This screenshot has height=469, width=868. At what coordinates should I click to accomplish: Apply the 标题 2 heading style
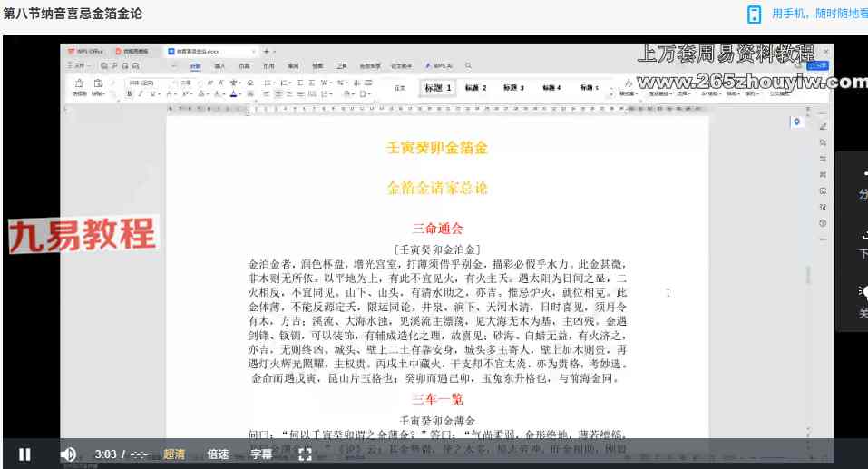(x=476, y=88)
